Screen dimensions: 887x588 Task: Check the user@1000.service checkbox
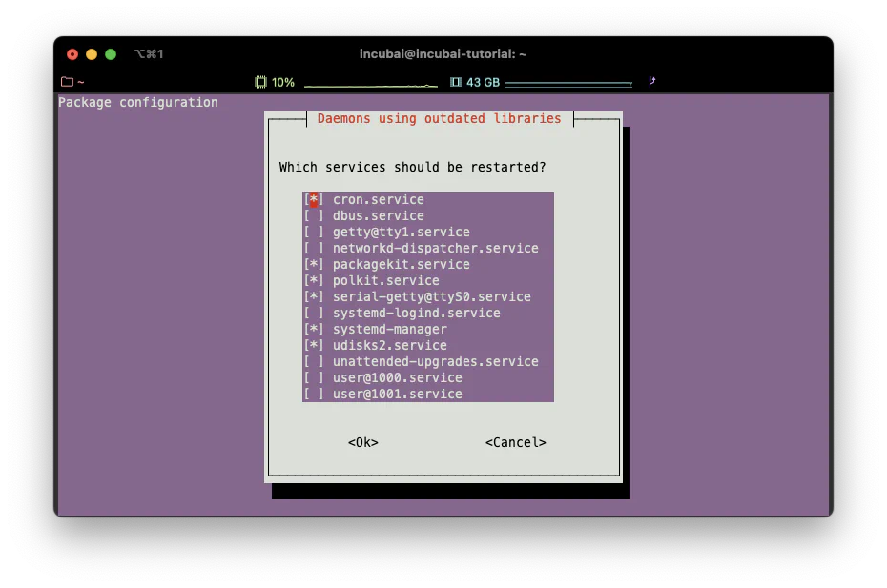[314, 377]
